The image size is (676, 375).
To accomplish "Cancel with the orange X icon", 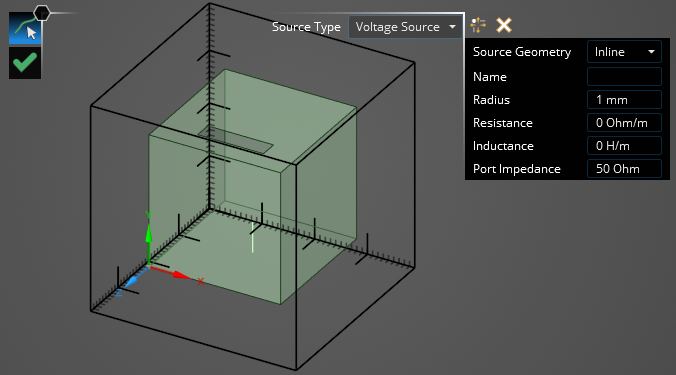I will click(504, 25).
